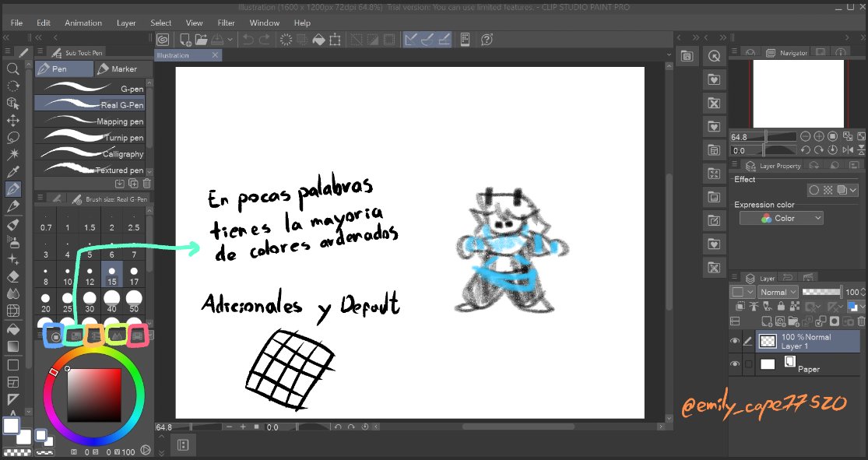
Task: Select the Lasso selection tool
Action: pos(12,138)
